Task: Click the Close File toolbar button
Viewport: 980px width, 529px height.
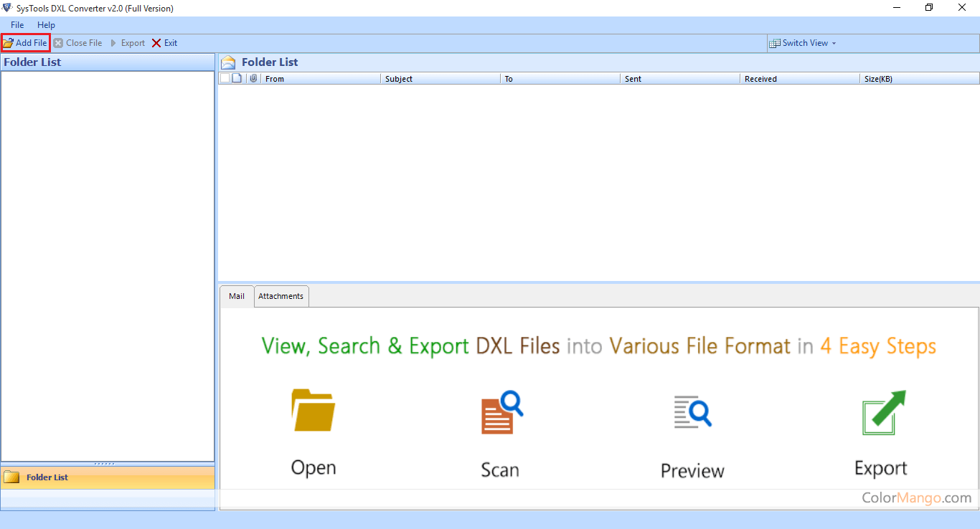Action: [78, 43]
